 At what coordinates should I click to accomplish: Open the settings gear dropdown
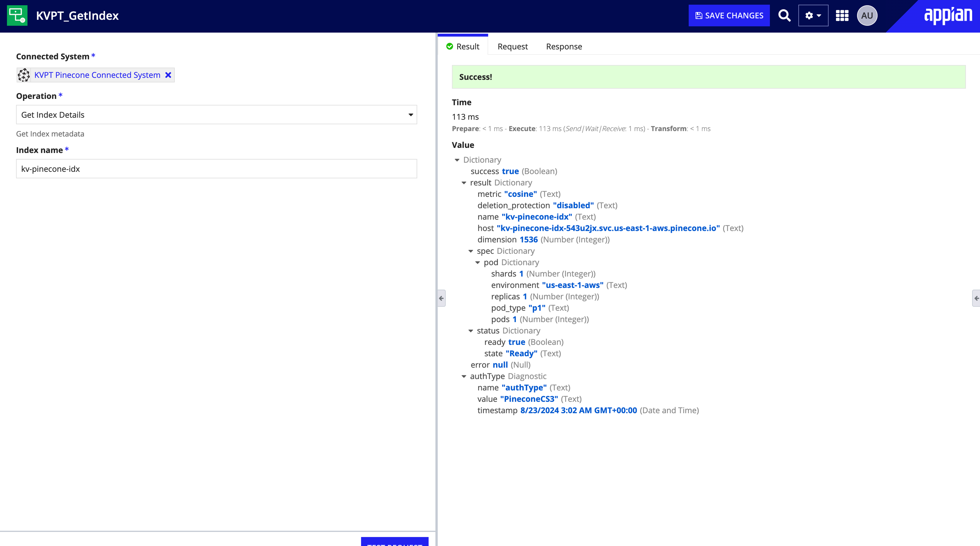(813, 16)
